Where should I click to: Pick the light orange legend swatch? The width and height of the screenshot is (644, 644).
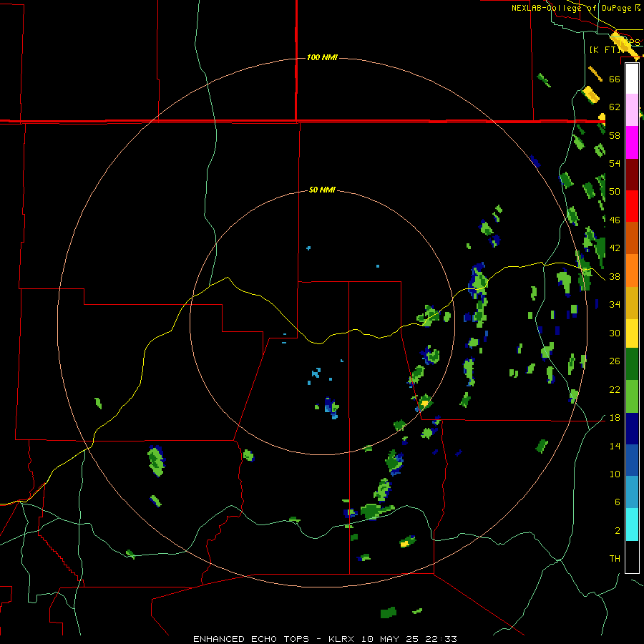pos(632,270)
